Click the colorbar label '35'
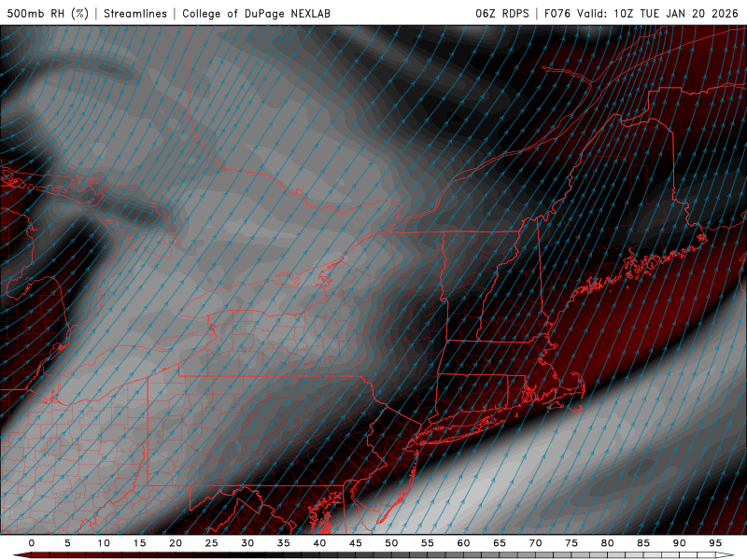 tap(284, 543)
